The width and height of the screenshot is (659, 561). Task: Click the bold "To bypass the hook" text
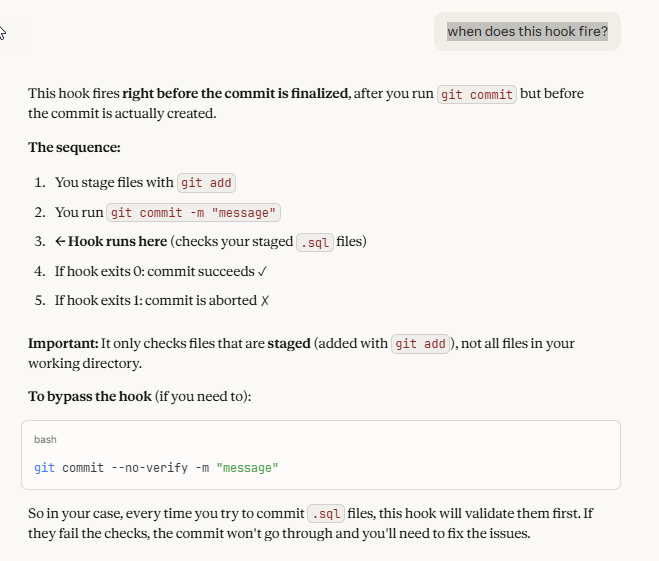coord(90,397)
